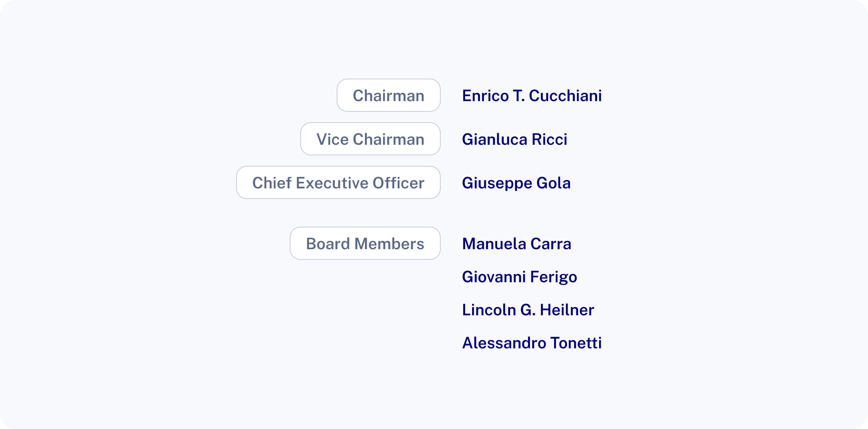The width and height of the screenshot is (868, 429).
Task: Open Giovanni Ferigo's name link
Action: [x=519, y=277]
